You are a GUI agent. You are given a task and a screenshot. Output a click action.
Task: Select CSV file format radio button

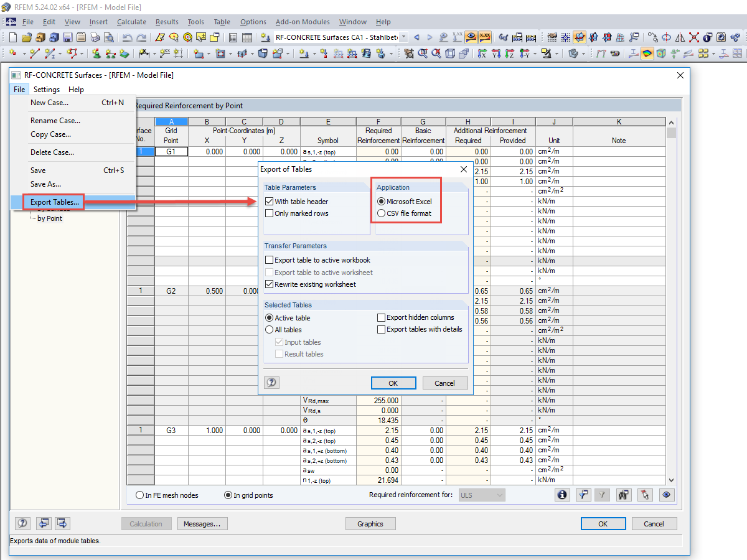[381, 213]
